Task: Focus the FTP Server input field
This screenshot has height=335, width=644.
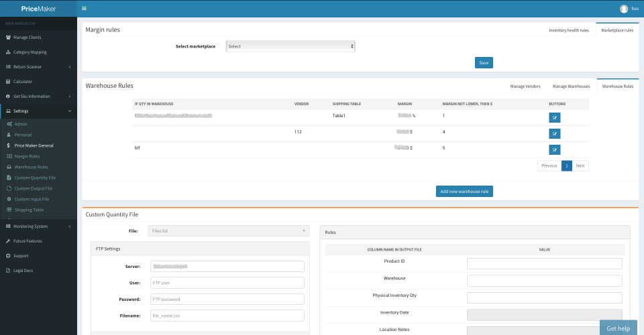Action: [x=227, y=267]
